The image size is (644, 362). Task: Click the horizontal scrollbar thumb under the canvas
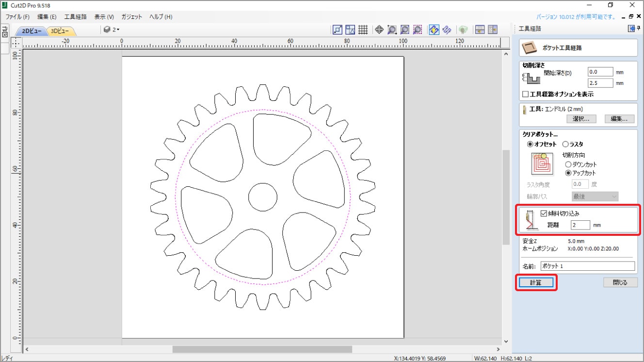(262, 349)
